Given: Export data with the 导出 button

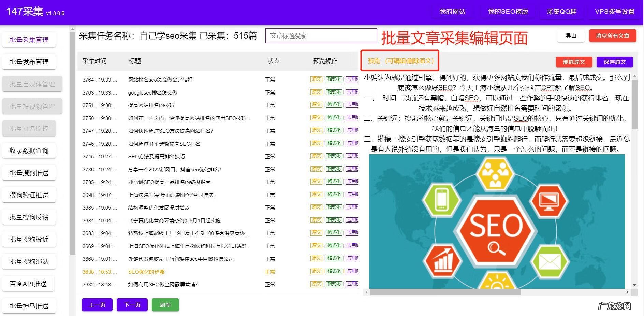Looking at the screenshot, I should click(571, 35).
